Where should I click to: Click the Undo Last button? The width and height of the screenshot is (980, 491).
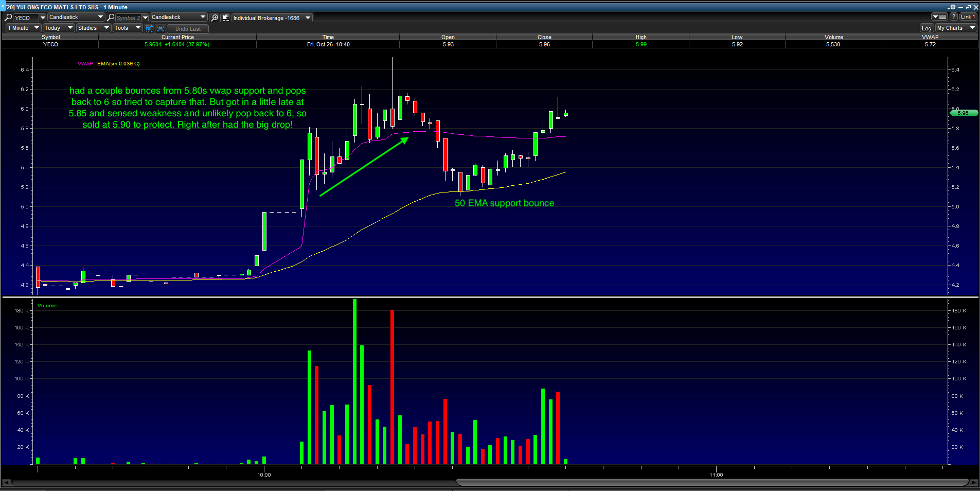188,29
